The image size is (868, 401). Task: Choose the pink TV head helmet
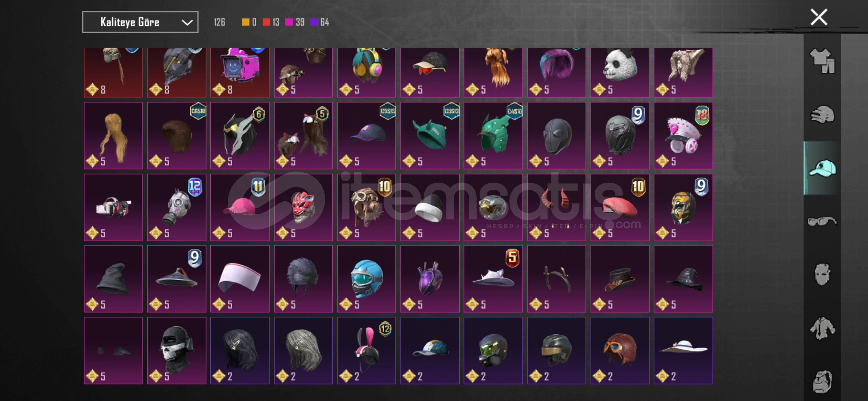click(240, 72)
